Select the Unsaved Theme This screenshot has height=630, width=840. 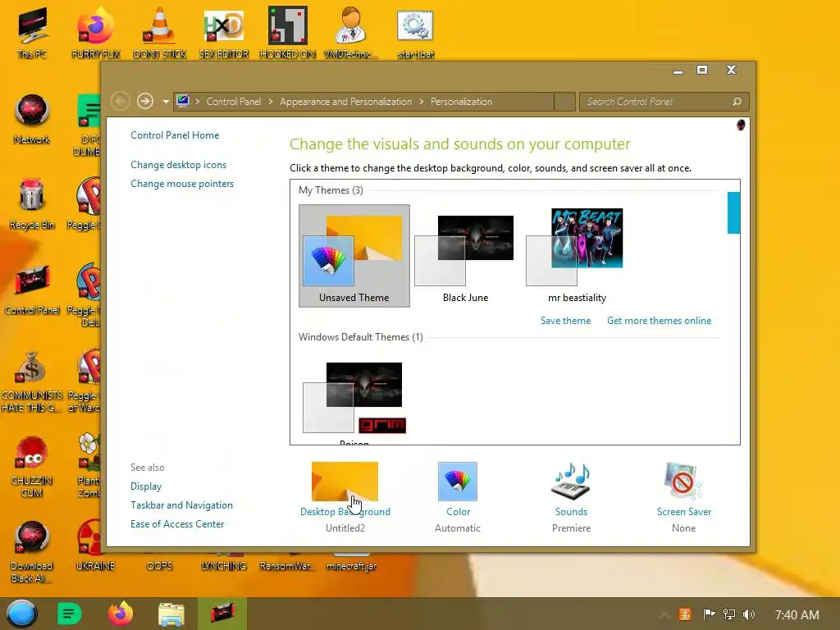click(354, 256)
